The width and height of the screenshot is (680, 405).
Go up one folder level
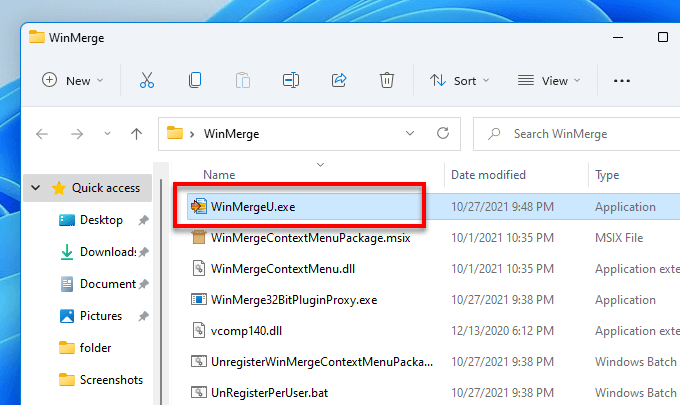tap(136, 134)
